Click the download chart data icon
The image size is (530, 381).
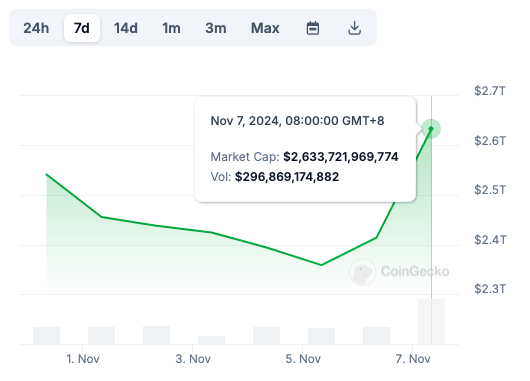tap(354, 28)
